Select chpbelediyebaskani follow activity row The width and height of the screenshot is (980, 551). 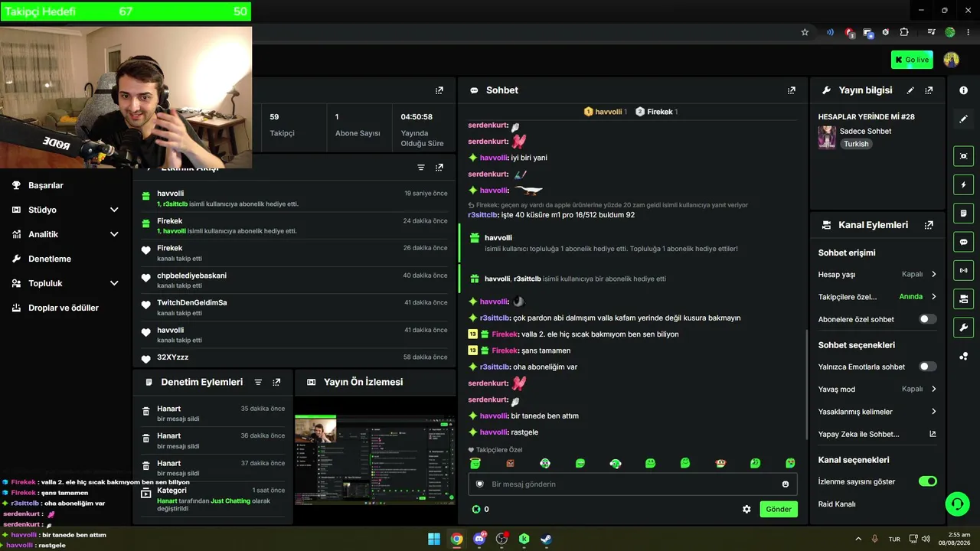295,280
